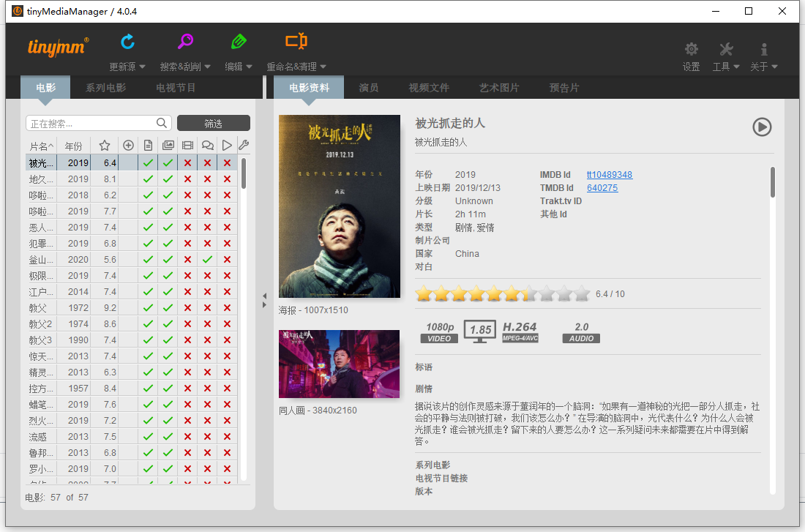Open 艺术图片 tab
The image size is (805, 532).
pos(499,88)
